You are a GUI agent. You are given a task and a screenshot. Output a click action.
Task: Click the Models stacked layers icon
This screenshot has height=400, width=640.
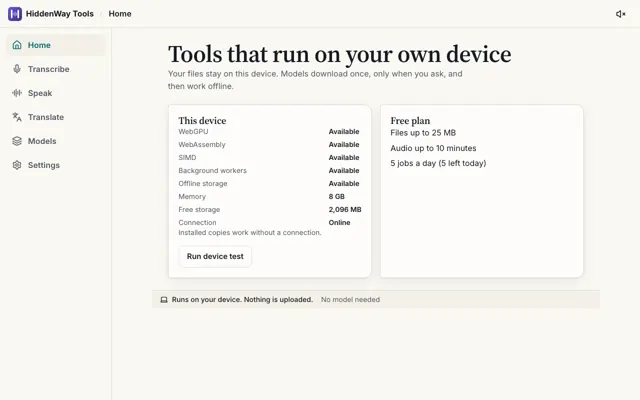click(x=17, y=141)
